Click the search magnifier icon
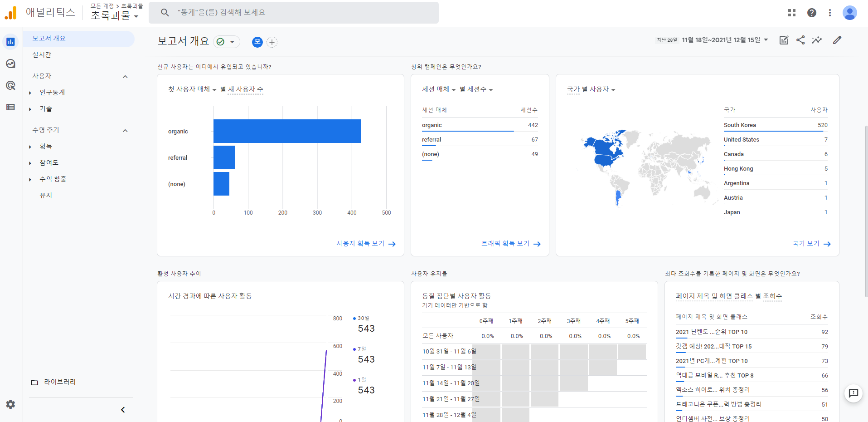 tap(165, 13)
